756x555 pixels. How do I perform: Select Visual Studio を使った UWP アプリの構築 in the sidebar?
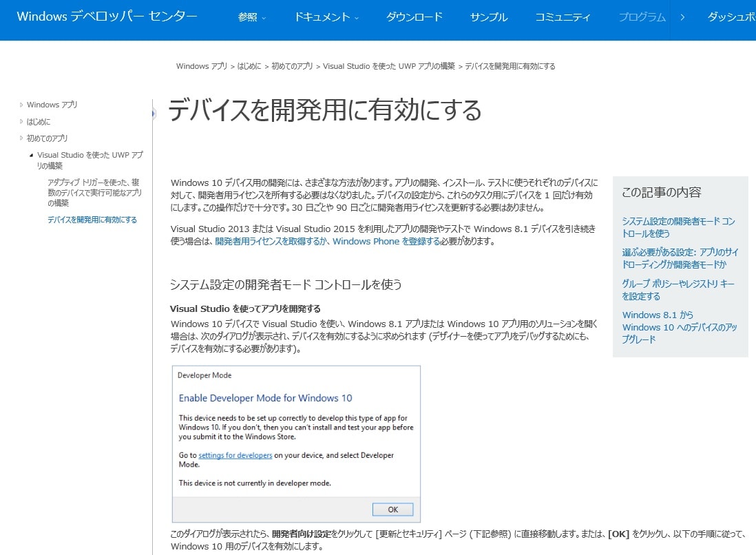(90, 160)
